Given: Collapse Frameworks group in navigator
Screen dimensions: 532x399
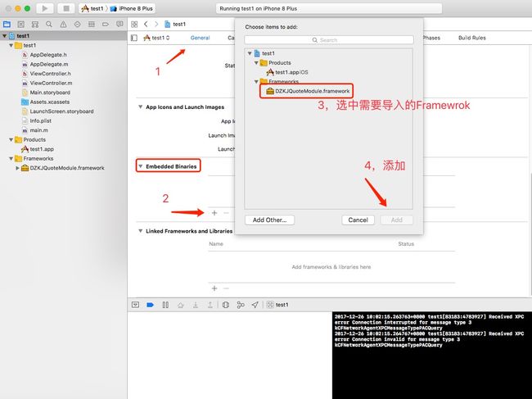Looking at the screenshot, I should click(x=11, y=159).
